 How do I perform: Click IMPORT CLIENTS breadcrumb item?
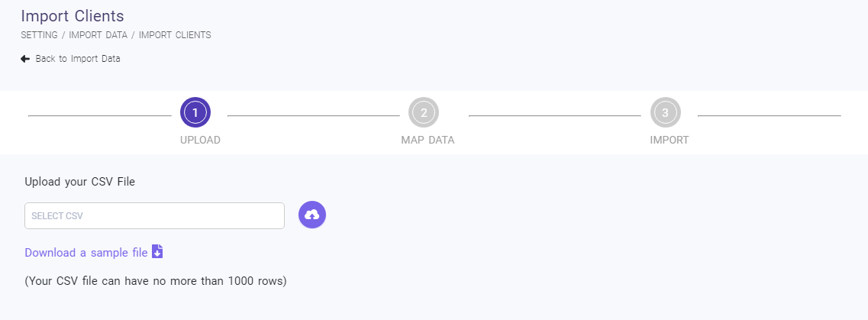point(175,35)
